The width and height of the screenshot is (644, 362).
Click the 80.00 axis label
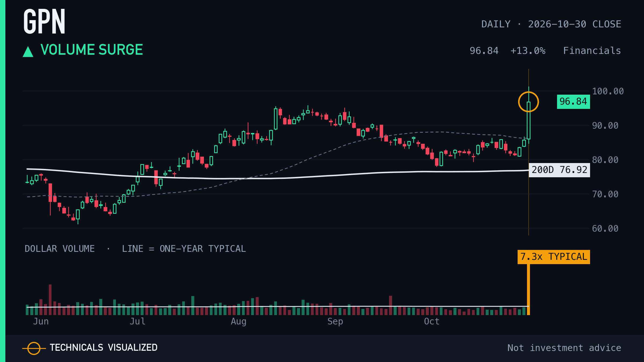(x=605, y=160)
